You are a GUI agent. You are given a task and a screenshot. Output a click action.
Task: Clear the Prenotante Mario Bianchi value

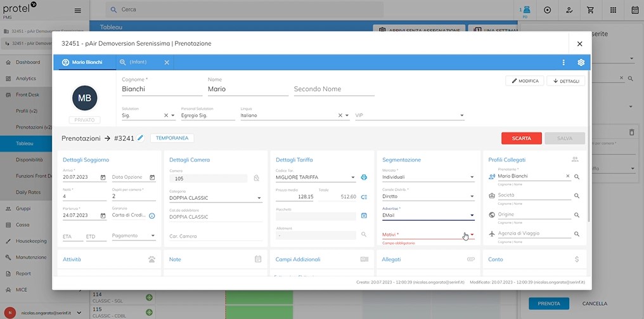tap(568, 176)
